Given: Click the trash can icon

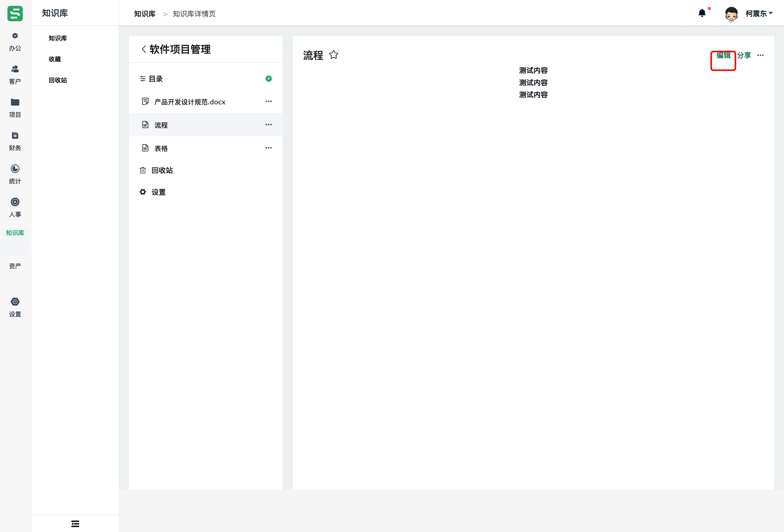Looking at the screenshot, I should (x=143, y=170).
